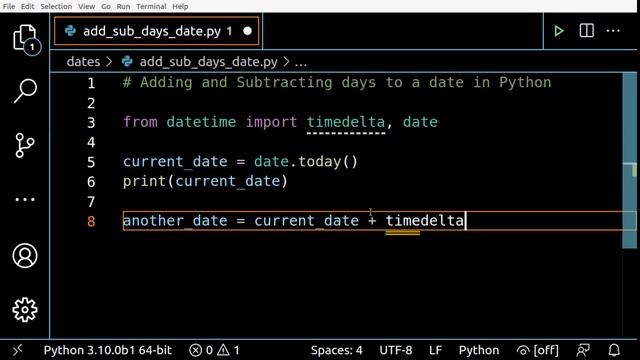Screen dimensions: 640x360
Task: Change LF end of line sequence
Action: 436,350
